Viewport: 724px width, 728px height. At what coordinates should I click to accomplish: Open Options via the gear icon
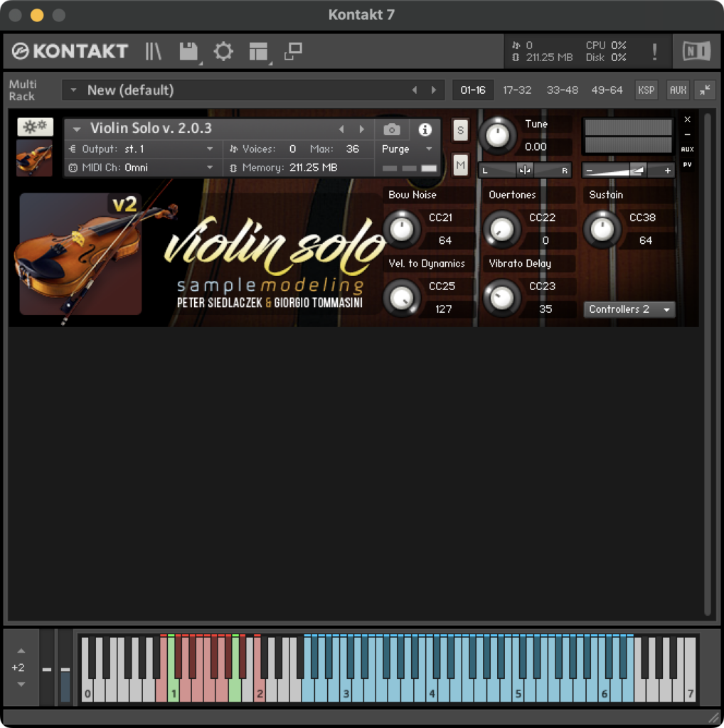(x=223, y=51)
